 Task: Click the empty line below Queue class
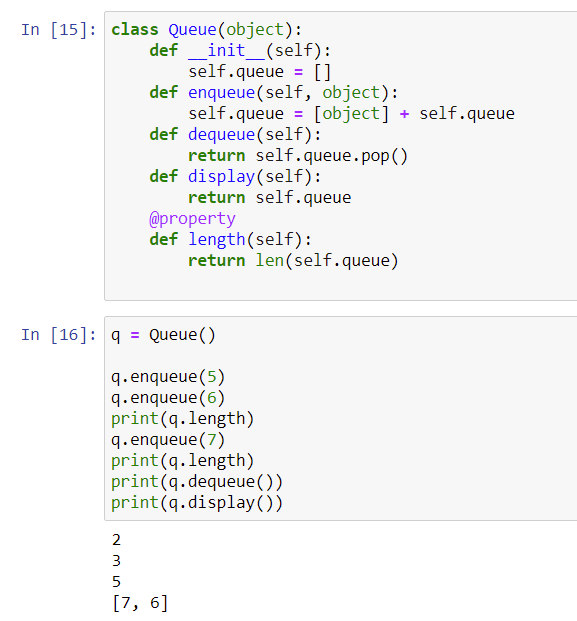341,282
